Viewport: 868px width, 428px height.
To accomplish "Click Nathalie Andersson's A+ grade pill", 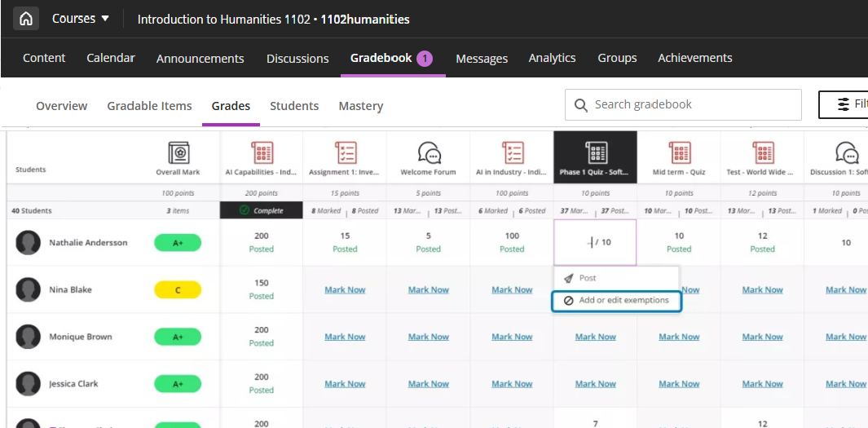I will pyautogui.click(x=178, y=243).
